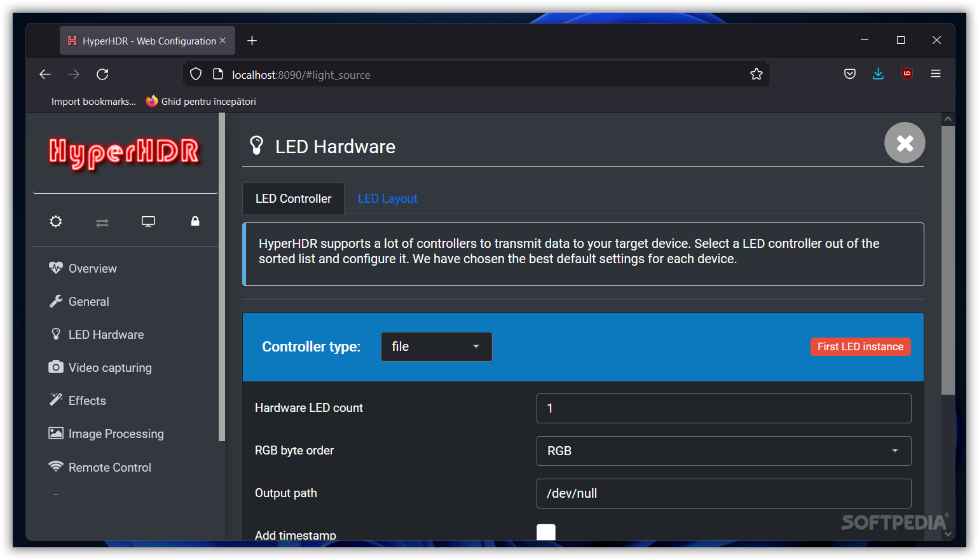Toggle the Add timestamp checkbox
The image size is (979, 560).
(546, 533)
